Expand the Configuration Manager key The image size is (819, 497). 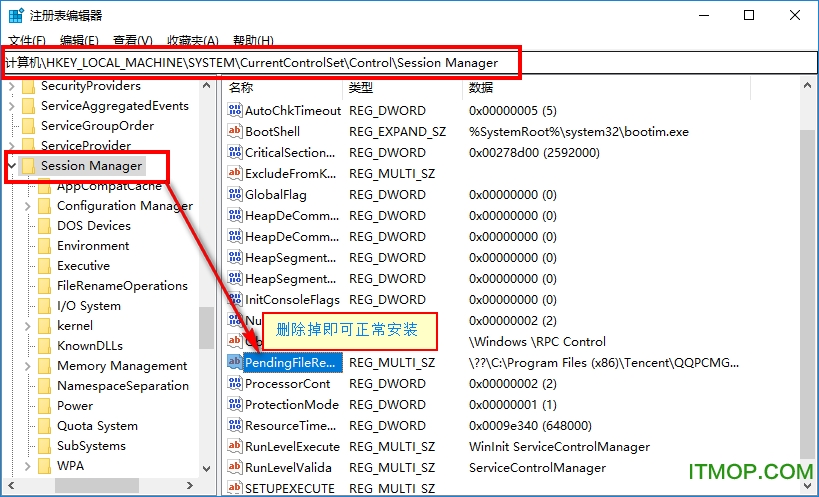tap(27, 206)
